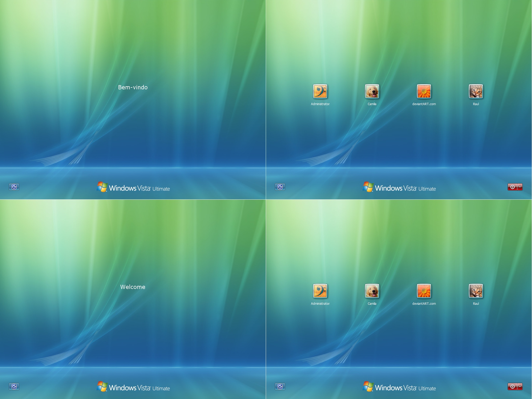Click "deviantART.com" name label in bottom-right panel

click(424, 304)
